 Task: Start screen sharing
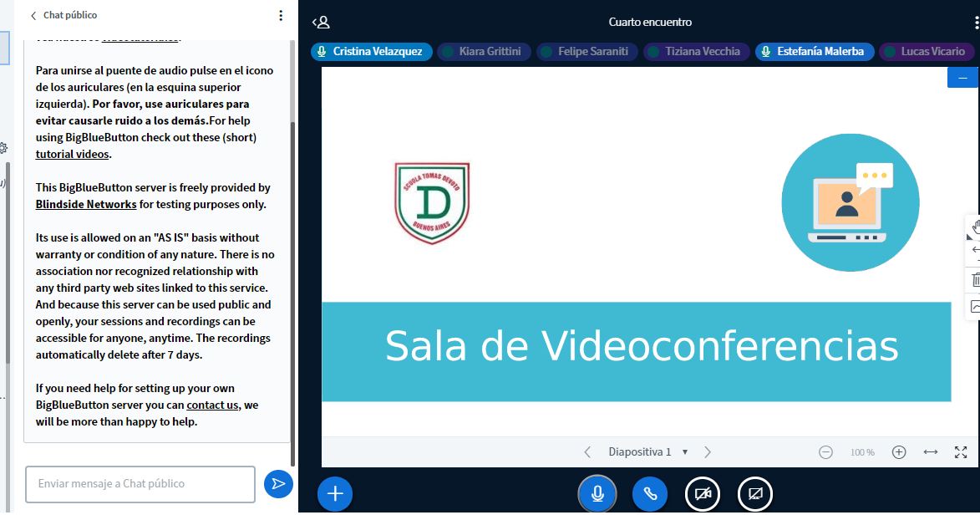[x=754, y=494]
